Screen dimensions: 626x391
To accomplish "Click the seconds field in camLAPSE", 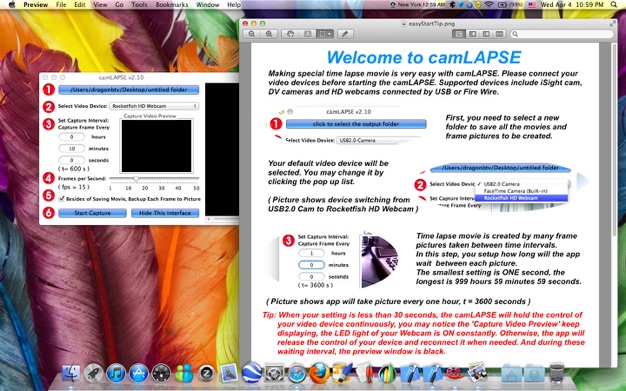I will 71,160.
